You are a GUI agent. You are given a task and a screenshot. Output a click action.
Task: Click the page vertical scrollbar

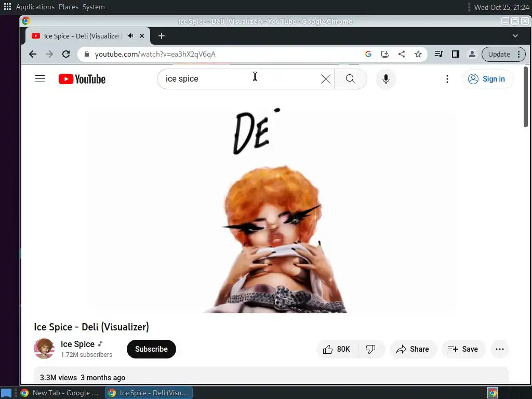pos(526,97)
